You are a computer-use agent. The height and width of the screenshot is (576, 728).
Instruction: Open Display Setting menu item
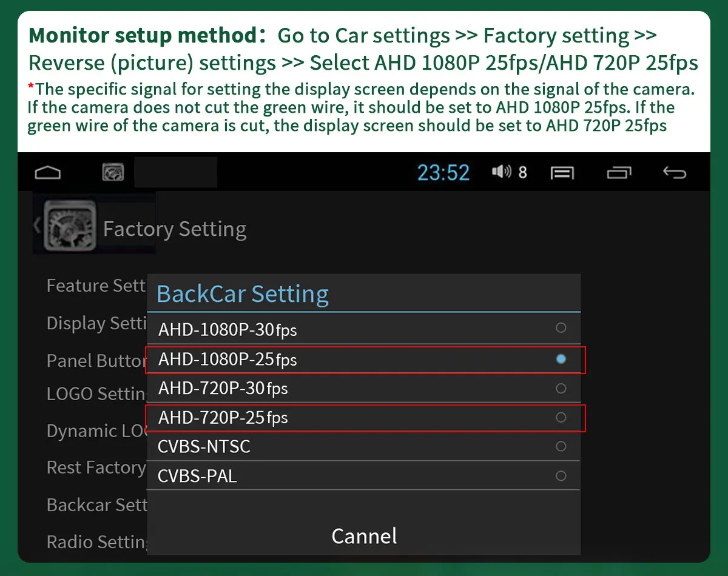point(96,323)
